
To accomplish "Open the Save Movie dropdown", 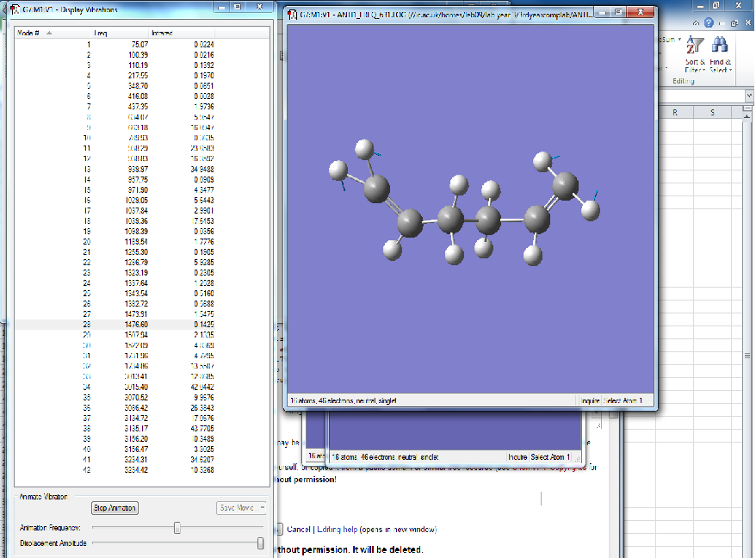I will point(242,508).
